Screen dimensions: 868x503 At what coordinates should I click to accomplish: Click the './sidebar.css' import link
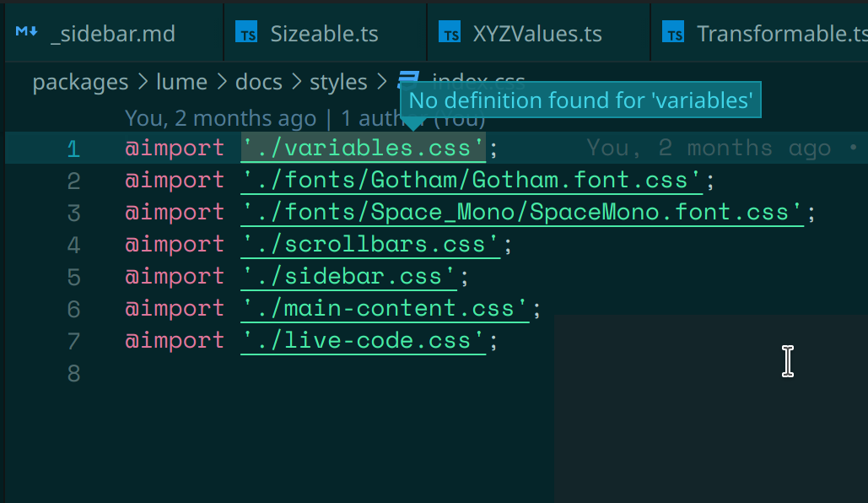click(348, 276)
